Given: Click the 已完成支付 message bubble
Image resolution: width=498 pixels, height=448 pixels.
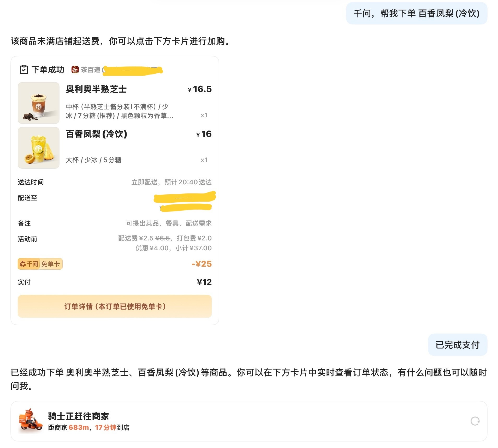Looking at the screenshot, I should pos(457,344).
